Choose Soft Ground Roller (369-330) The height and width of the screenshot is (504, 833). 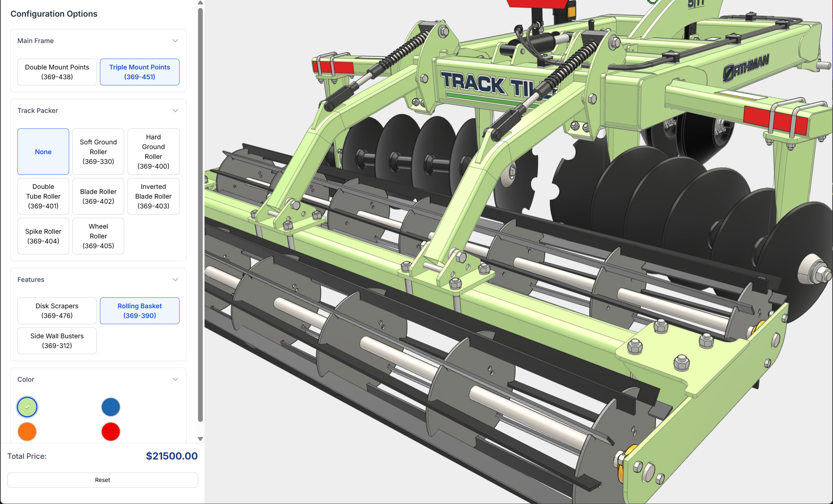pyautogui.click(x=98, y=152)
